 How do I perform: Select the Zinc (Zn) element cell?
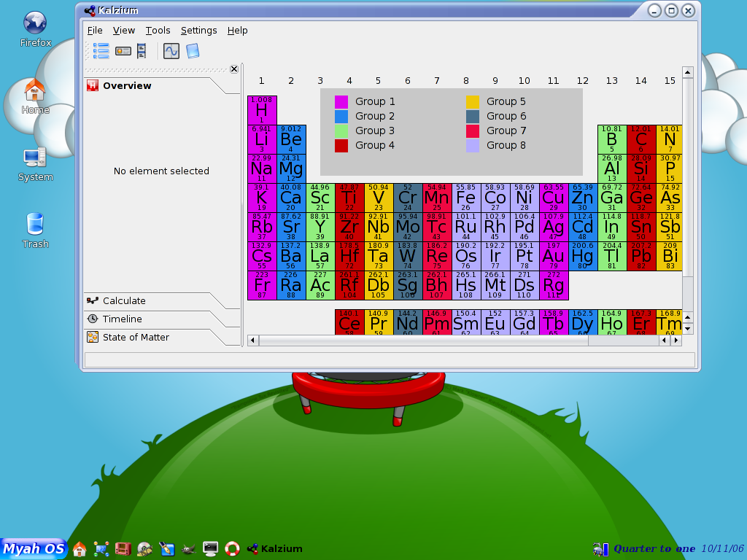[583, 198]
